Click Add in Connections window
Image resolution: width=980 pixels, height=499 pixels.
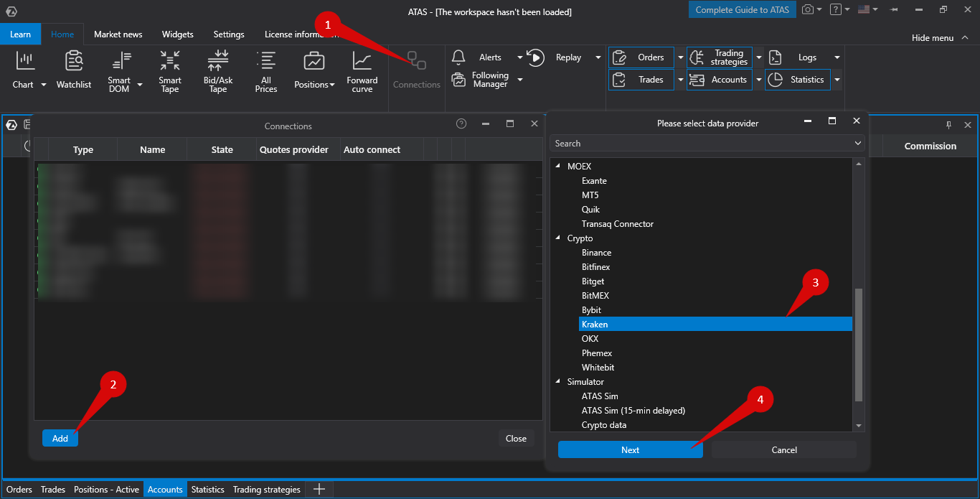click(x=60, y=438)
